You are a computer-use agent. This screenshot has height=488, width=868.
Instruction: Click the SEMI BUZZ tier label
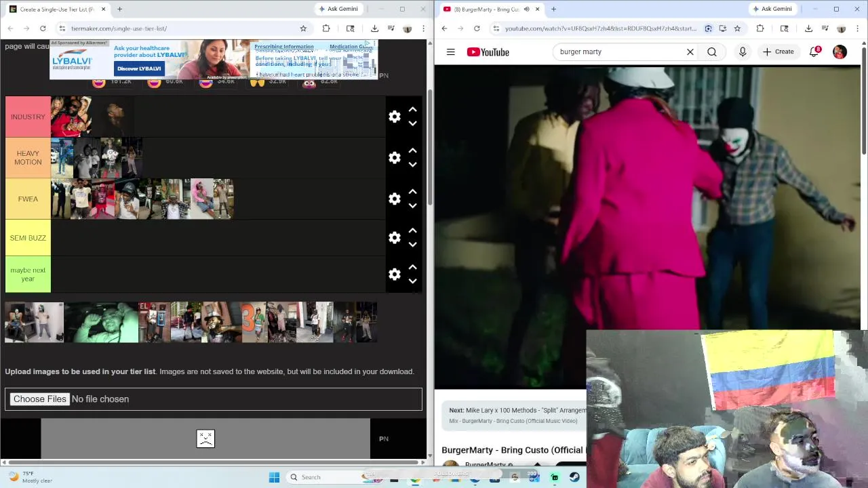[28, 238]
